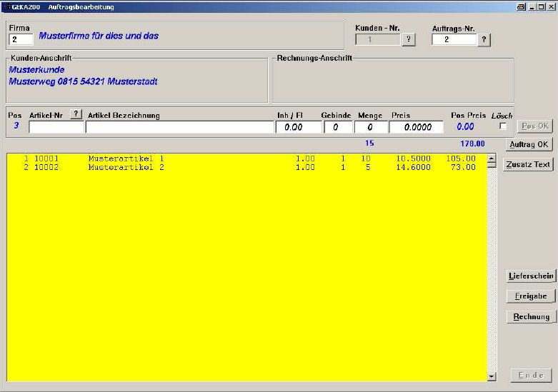Click the Ende button
This screenshot has width=558, height=392.
point(531,376)
